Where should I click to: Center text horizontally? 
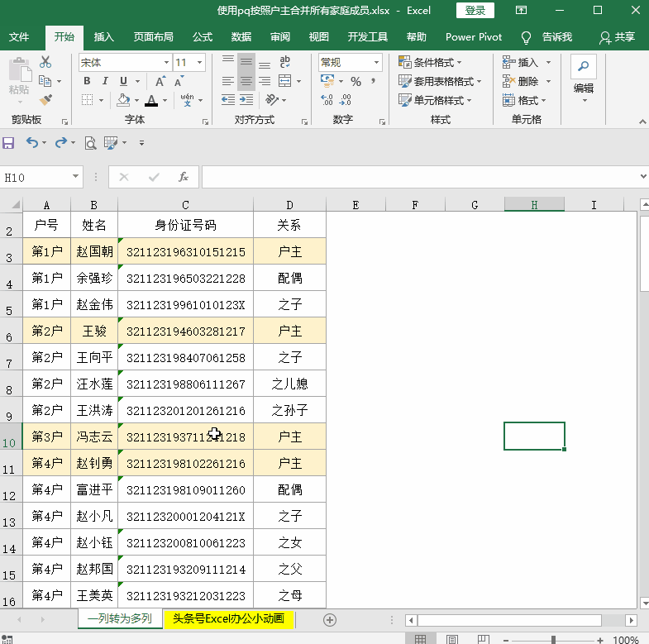246,81
